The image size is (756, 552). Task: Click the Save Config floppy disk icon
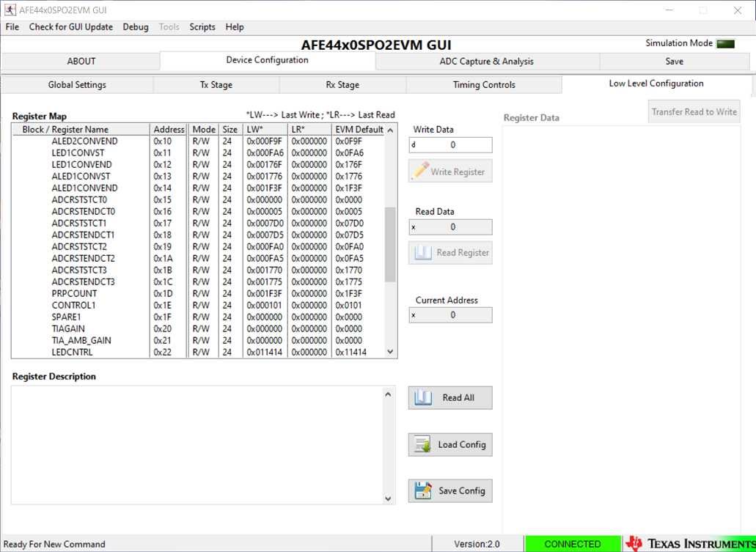click(x=423, y=490)
